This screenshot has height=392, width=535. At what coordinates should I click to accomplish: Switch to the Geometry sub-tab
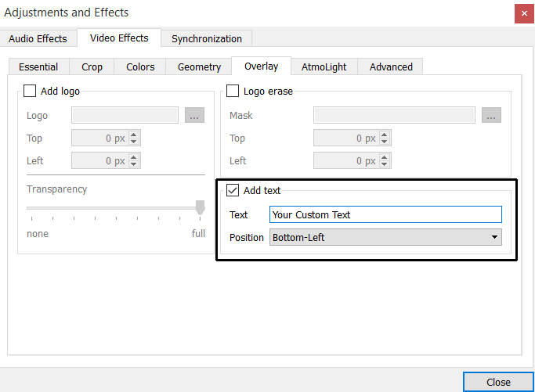pyautogui.click(x=199, y=67)
